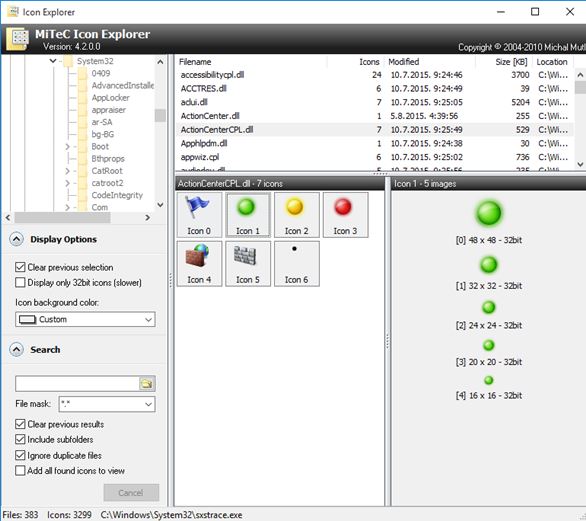This screenshot has width=586, height=521.
Task: Select Apphlpdm.dll in file list
Action: [375, 144]
